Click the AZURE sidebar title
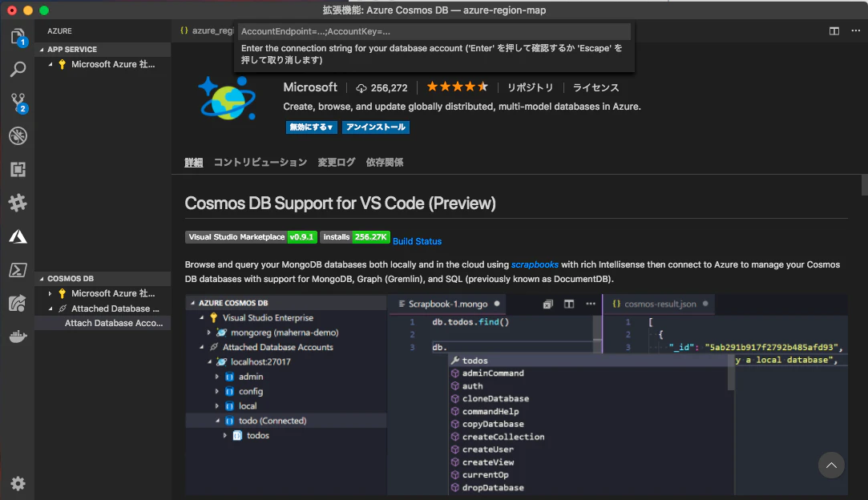The height and width of the screenshot is (500, 868). coord(59,31)
